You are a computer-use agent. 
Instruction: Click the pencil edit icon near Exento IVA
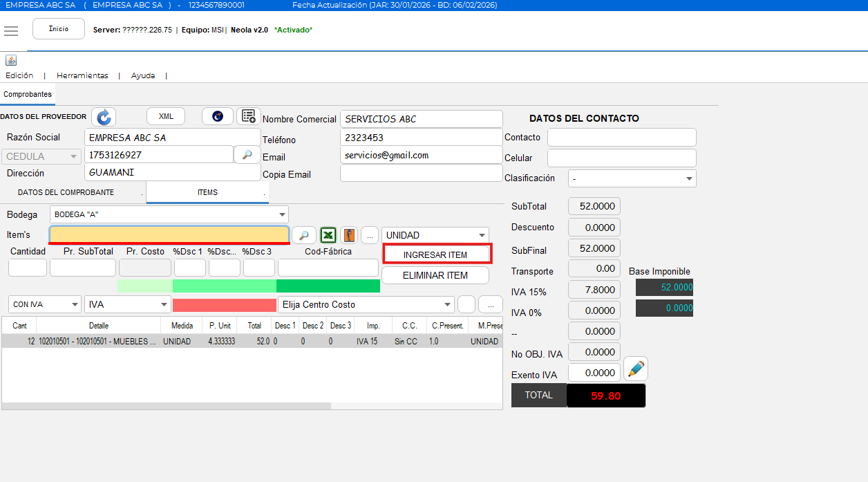[636, 369]
